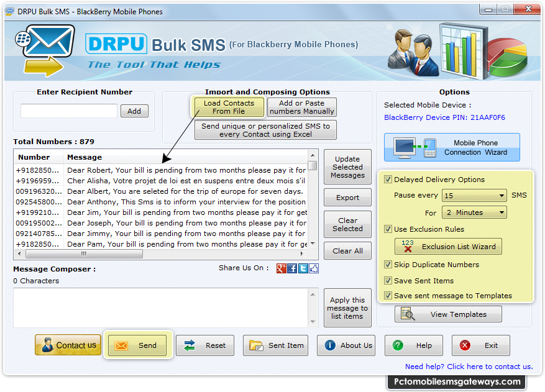The width and height of the screenshot is (545, 392).
Task: Click the Add recipient button
Action: [134, 111]
